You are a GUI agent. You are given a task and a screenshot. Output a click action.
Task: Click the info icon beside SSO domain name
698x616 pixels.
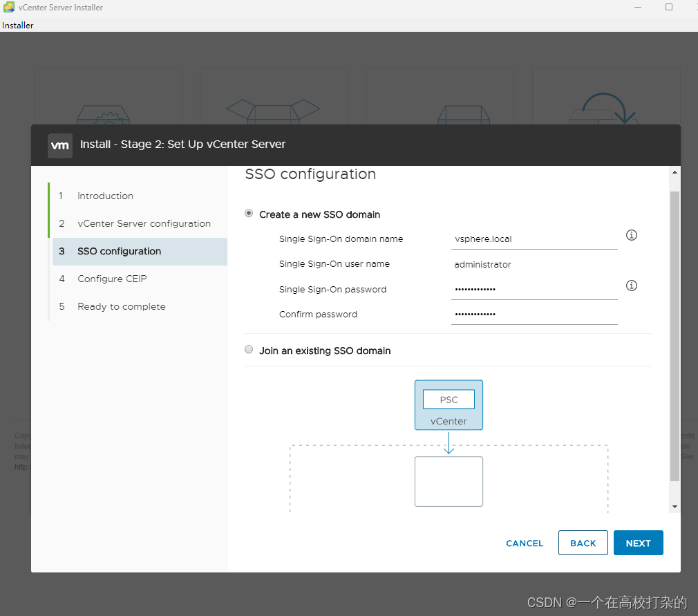pyautogui.click(x=631, y=235)
